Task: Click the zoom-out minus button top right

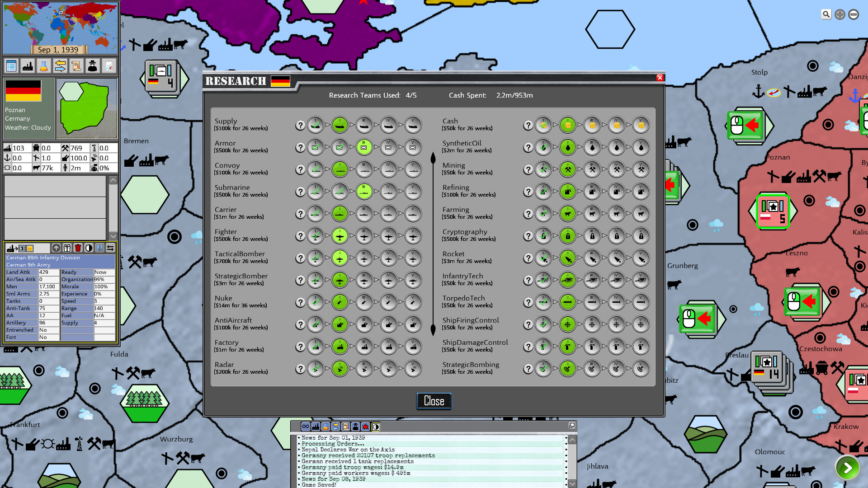Action: coord(854,14)
